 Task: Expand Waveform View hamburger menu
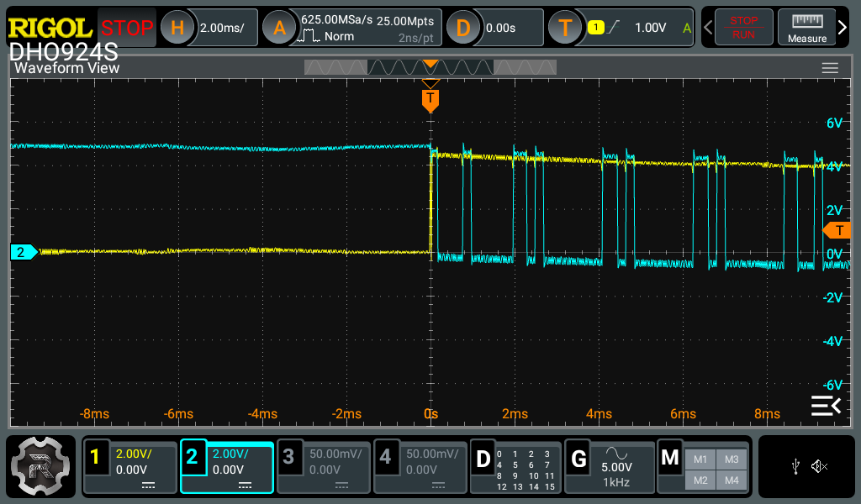click(830, 68)
